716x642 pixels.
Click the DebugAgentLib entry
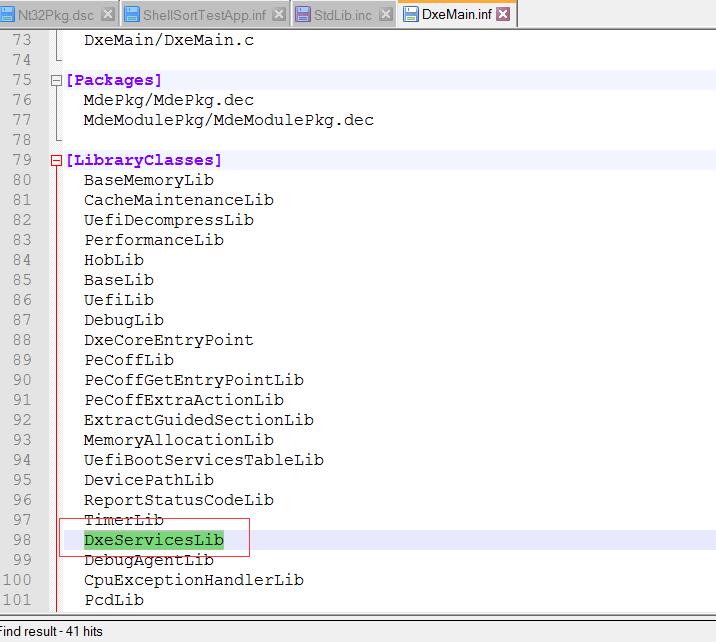[x=149, y=560]
